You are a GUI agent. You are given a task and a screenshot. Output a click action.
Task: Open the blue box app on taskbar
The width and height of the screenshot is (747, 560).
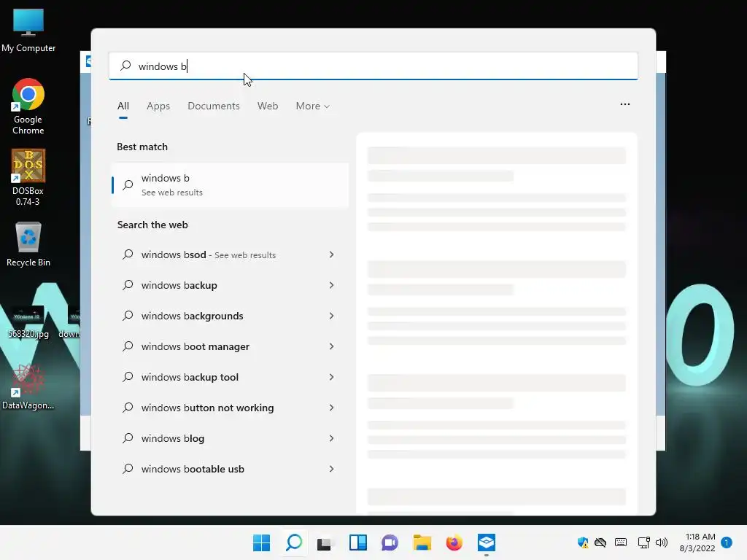pos(487,542)
